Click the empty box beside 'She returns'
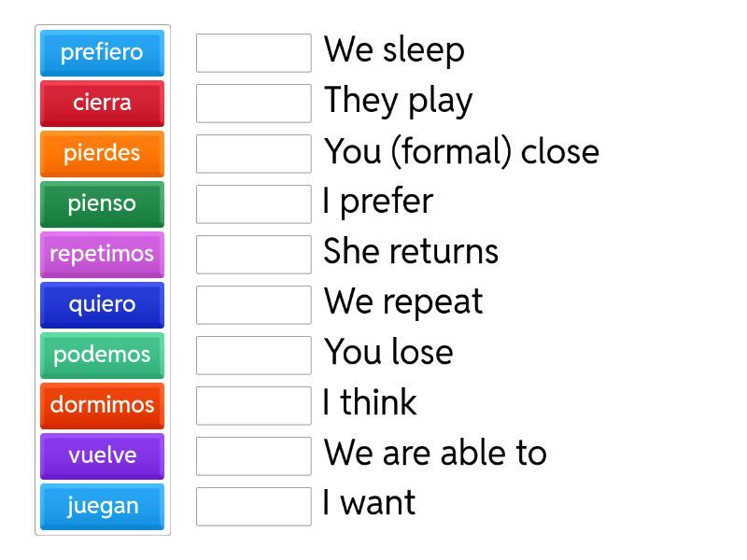Image resolution: width=747 pixels, height=560 pixels. [253, 255]
